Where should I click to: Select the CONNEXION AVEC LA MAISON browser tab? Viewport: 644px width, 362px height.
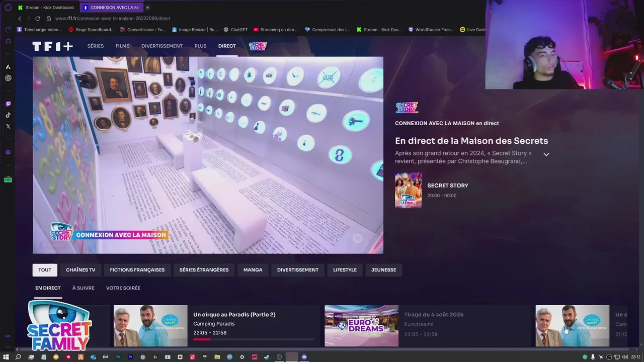tap(111, 8)
